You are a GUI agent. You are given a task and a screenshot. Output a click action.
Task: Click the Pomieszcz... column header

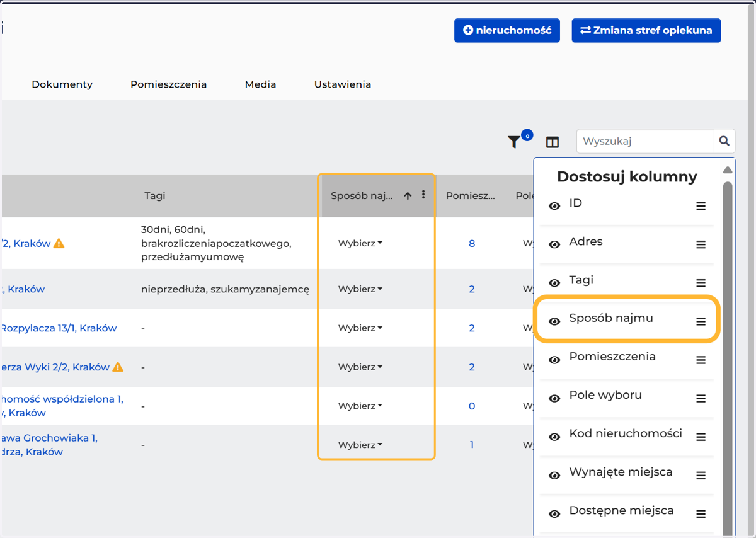pos(470,196)
